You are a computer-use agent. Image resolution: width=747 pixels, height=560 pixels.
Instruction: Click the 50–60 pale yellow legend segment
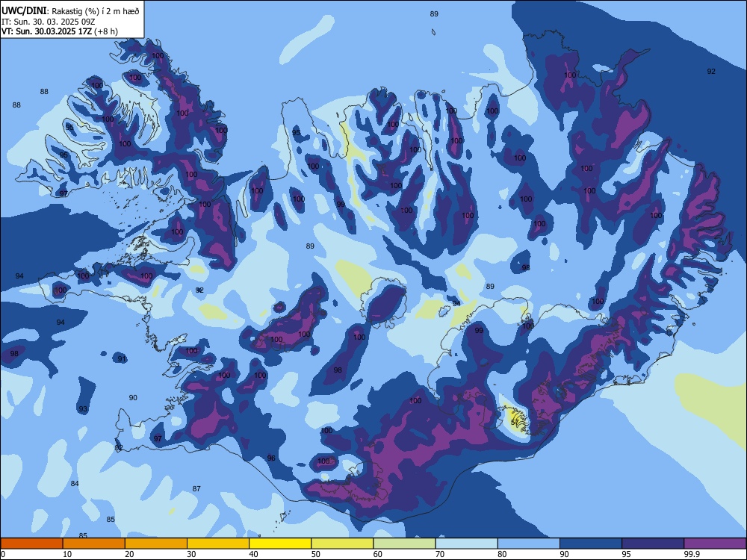pyautogui.click(x=342, y=544)
